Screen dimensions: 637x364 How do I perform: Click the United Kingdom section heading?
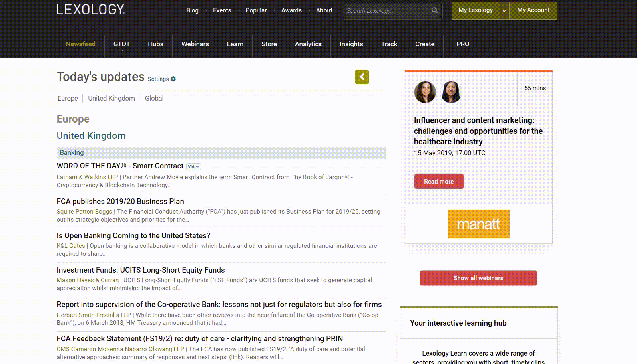(x=91, y=136)
